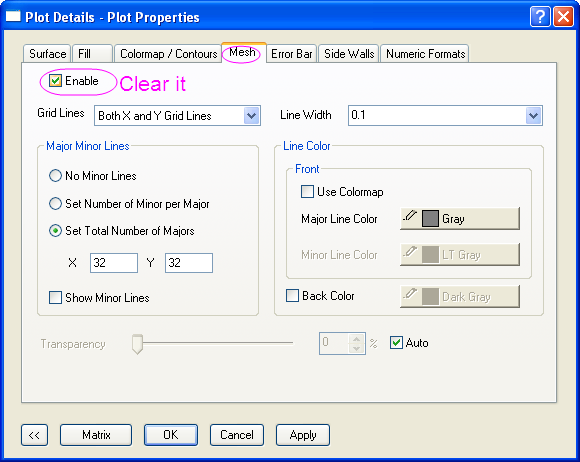
Task: Expand the Line Width dropdown arrow
Action: point(533,116)
